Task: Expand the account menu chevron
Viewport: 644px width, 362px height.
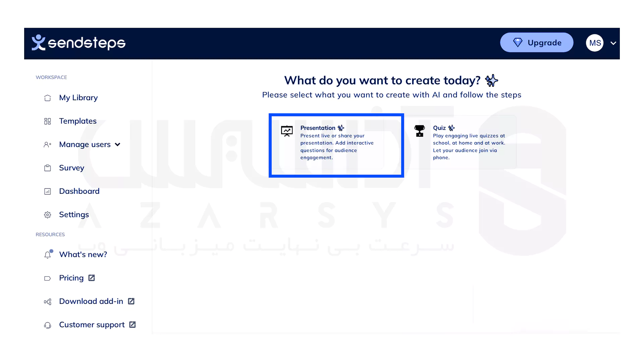Action: [x=614, y=43]
